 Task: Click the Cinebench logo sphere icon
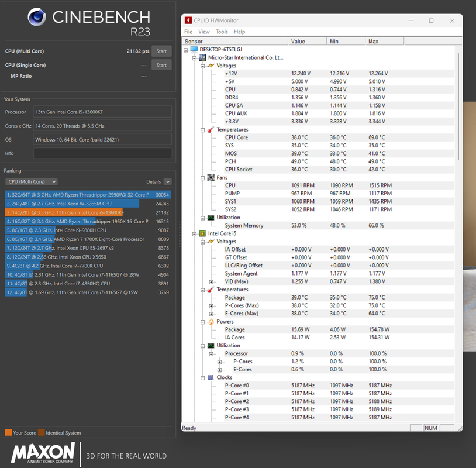37,17
